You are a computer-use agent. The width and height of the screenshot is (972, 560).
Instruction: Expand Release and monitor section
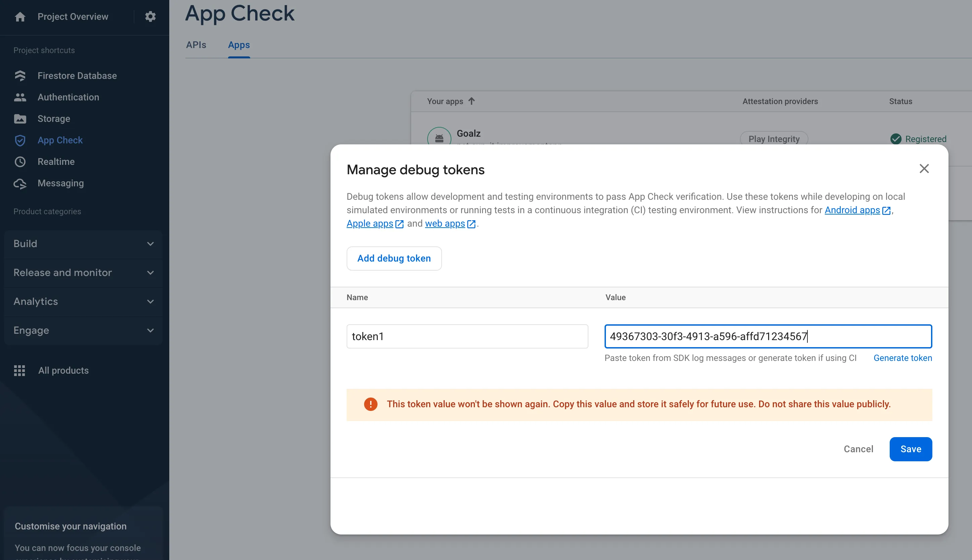coord(83,273)
